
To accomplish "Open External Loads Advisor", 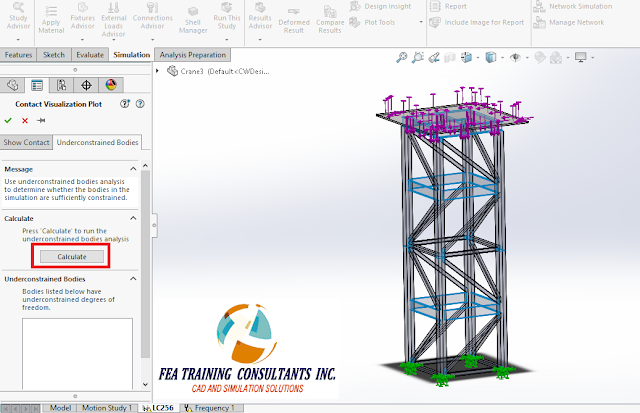I will pyautogui.click(x=113, y=20).
